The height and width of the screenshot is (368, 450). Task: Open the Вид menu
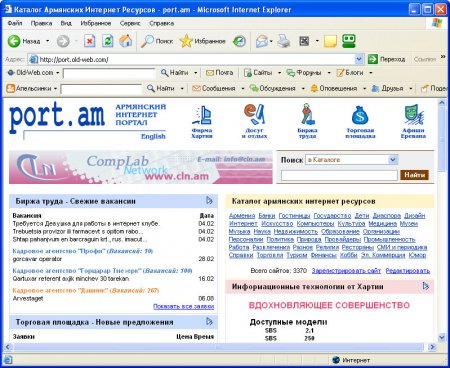(66, 23)
